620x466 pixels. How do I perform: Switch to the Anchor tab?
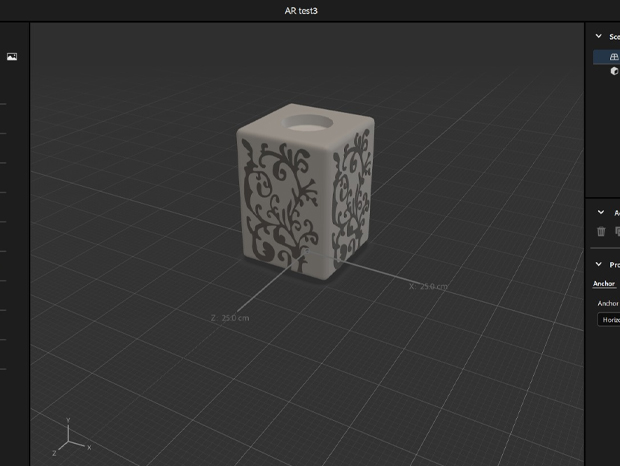click(604, 283)
